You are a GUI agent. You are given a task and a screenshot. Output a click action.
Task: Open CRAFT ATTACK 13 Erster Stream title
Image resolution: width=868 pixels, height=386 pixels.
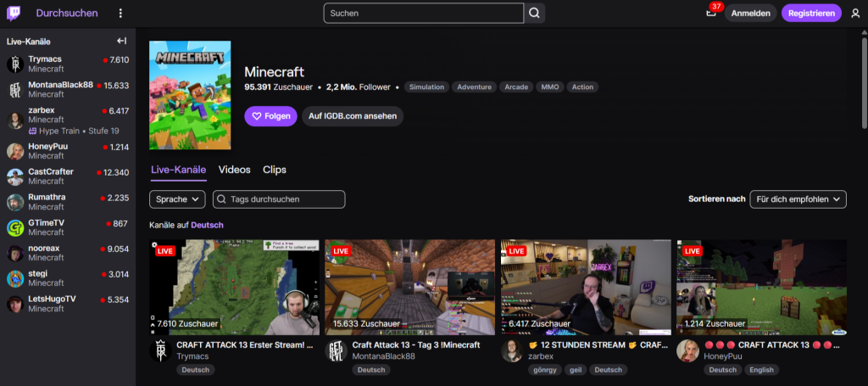(x=245, y=345)
